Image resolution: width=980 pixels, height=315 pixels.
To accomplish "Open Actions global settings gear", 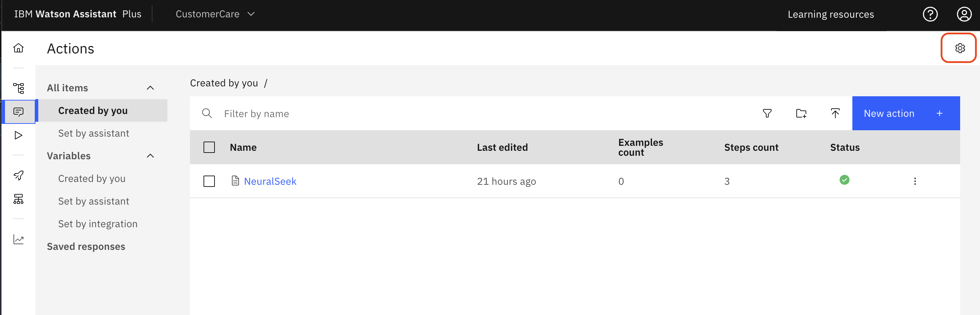I will (x=960, y=48).
